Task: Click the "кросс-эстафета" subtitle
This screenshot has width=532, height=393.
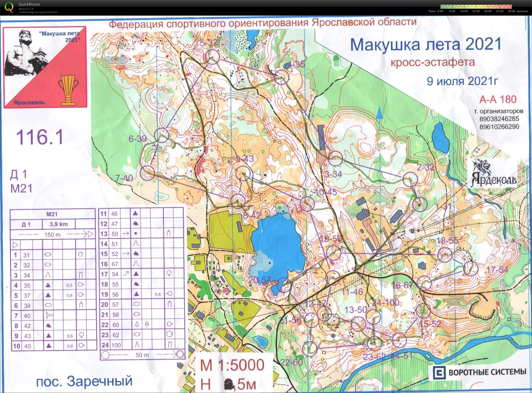Action: [432, 62]
